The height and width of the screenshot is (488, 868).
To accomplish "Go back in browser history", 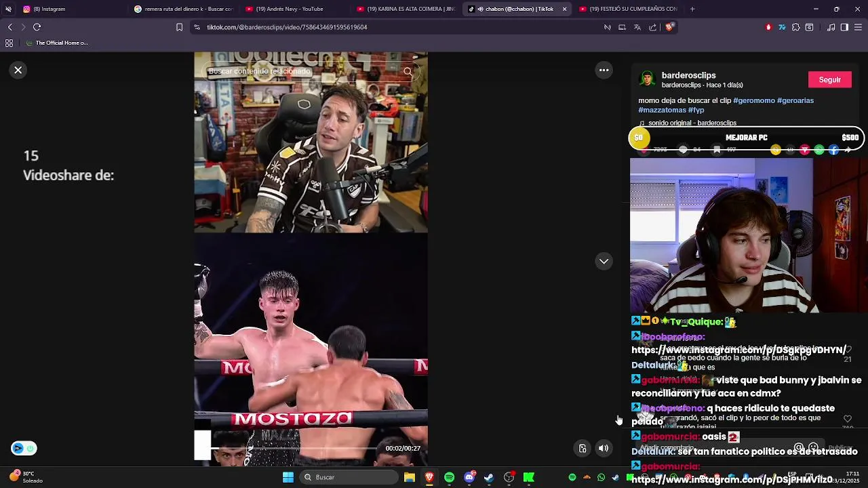I will tap(9, 27).
